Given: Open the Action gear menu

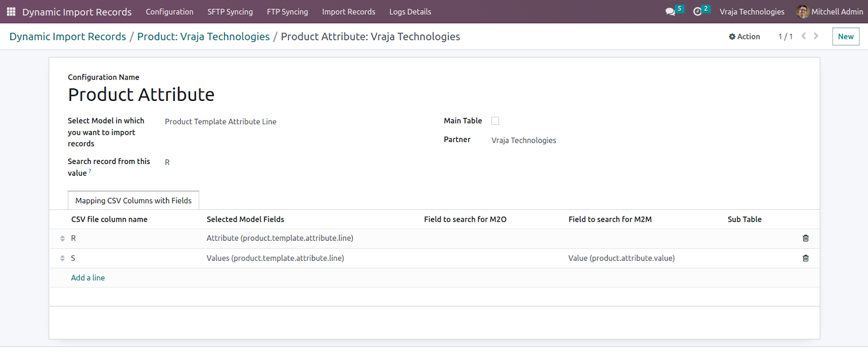Looking at the screenshot, I should (x=744, y=36).
